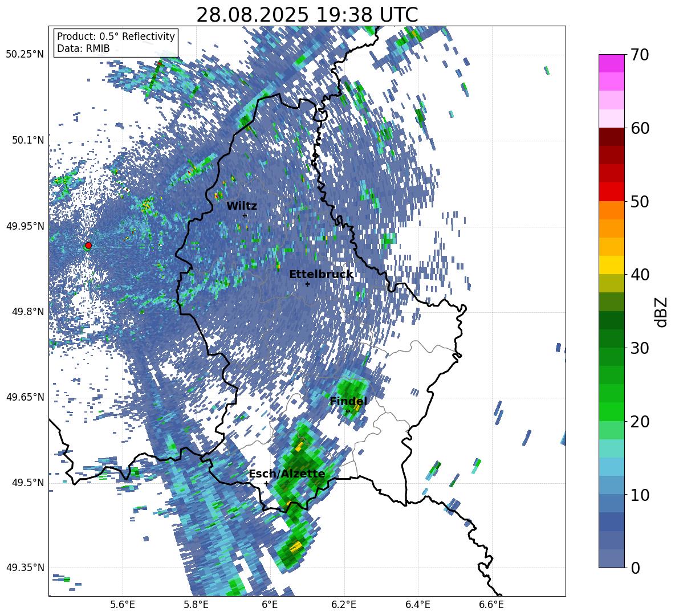This screenshot has width=675, height=616.
Task: Click the 49.65°N latitude label
Action: [x=25, y=397]
